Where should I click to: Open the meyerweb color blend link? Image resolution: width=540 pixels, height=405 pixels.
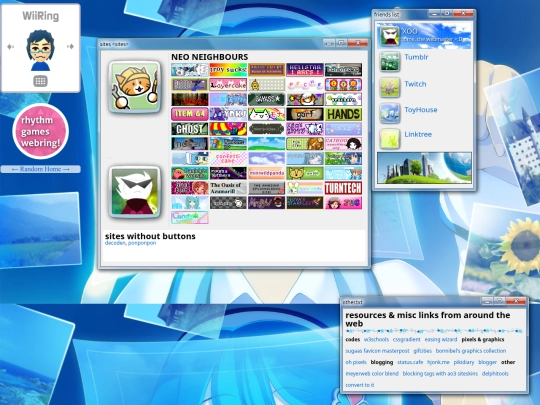coord(372,374)
